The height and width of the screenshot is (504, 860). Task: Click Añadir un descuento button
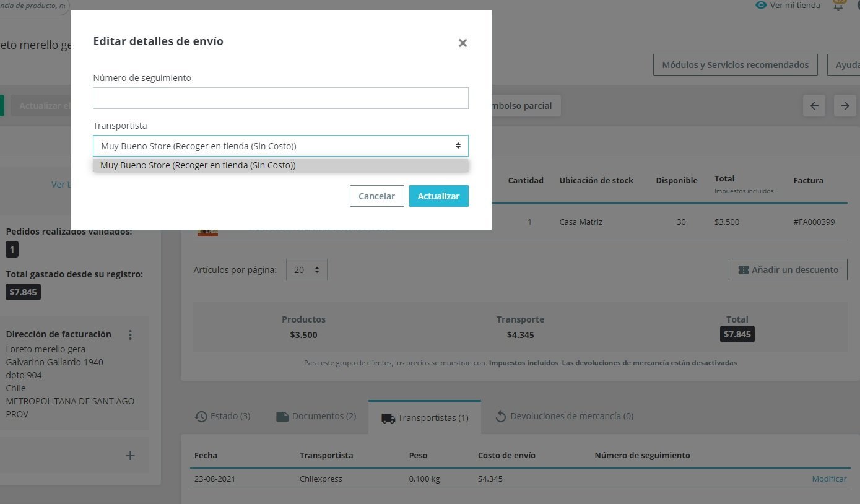(788, 269)
